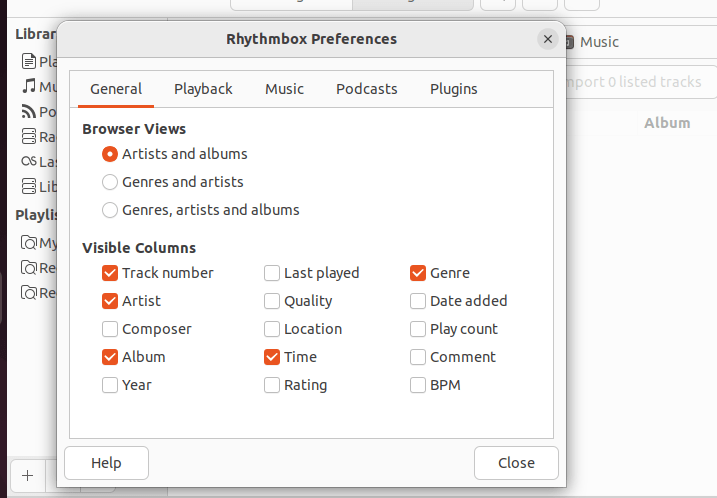The width and height of the screenshot is (717, 498).
Task: Click the My Top Rated playlist icon
Action: click(28, 242)
